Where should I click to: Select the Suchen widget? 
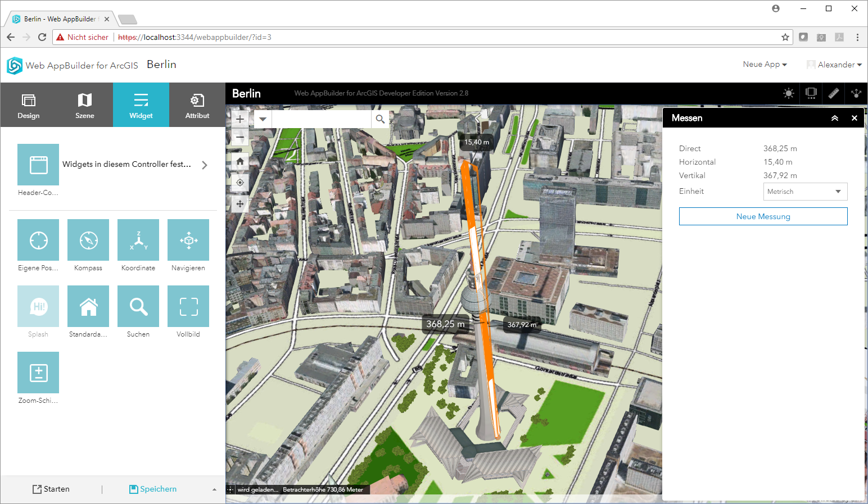point(138,306)
